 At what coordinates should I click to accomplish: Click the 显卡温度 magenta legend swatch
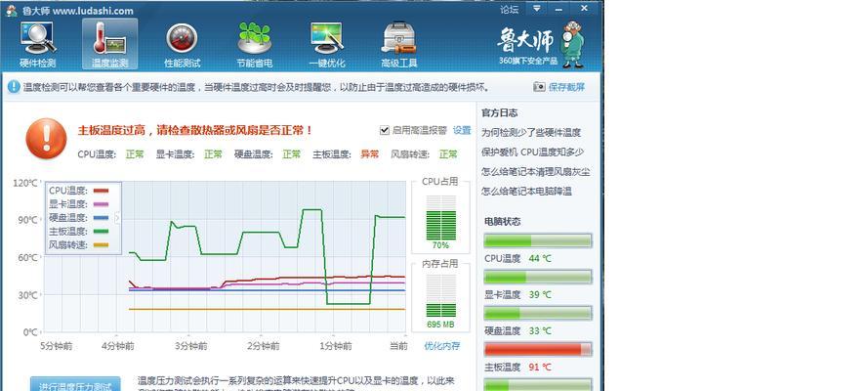pyautogui.click(x=101, y=203)
